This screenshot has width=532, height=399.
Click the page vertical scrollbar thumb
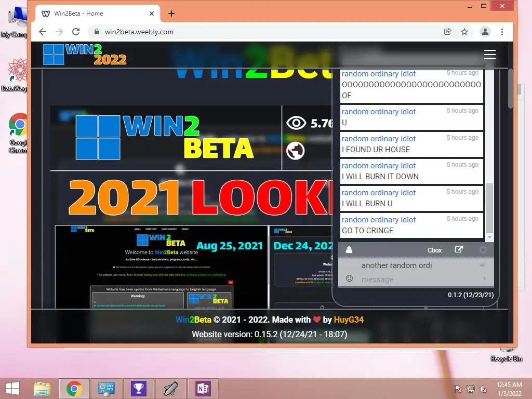511,89
